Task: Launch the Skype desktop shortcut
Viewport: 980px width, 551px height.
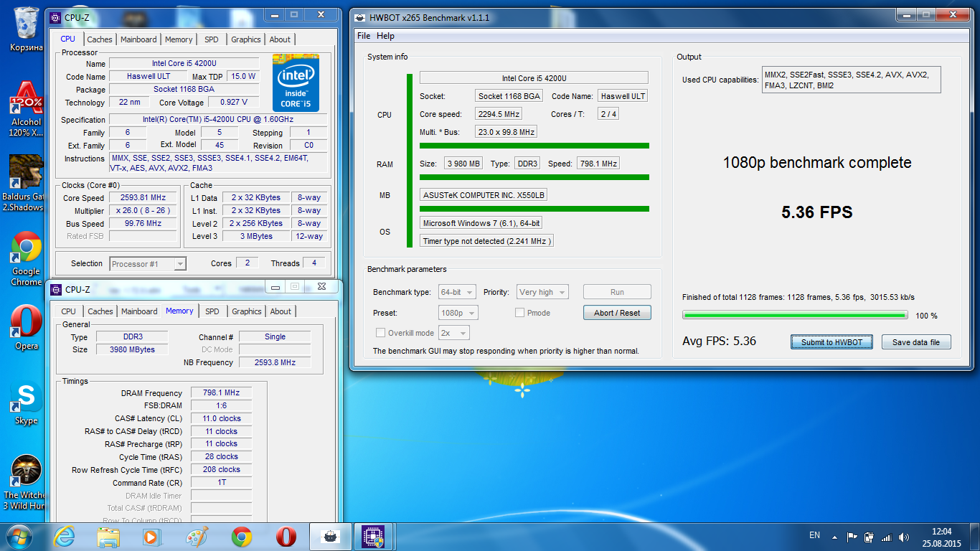Action: click(x=27, y=404)
